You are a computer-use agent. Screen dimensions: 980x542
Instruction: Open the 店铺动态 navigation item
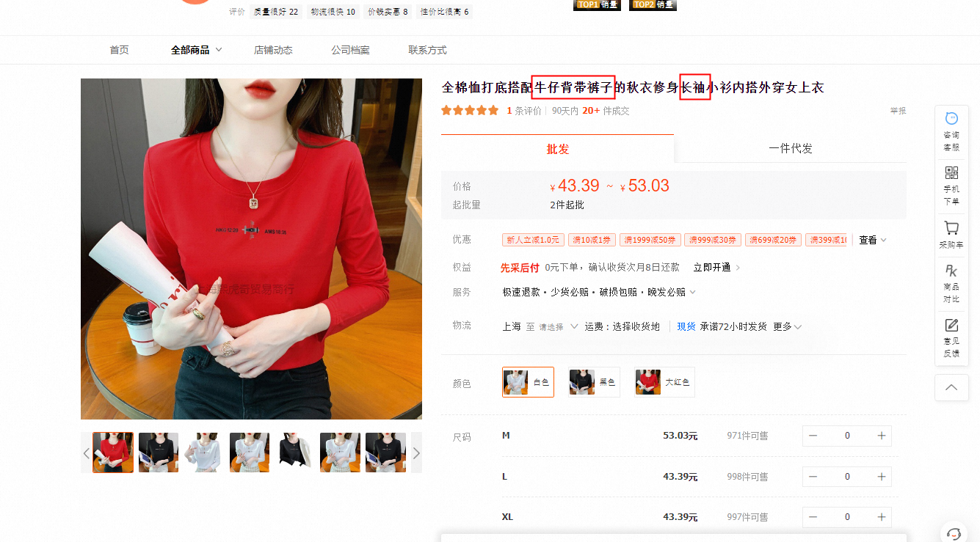pos(273,50)
